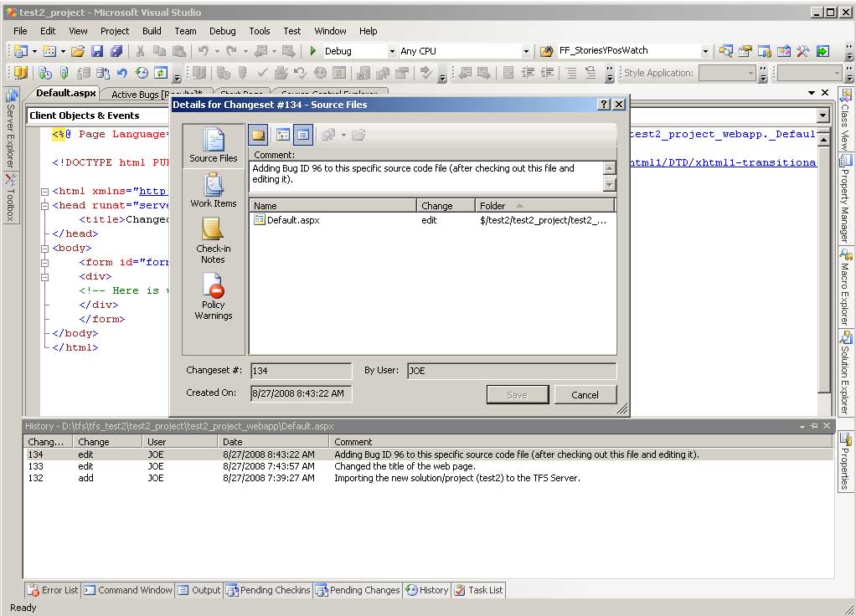Switch to the Active Bugs results tab

pyautogui.click(x=157, y=95)
